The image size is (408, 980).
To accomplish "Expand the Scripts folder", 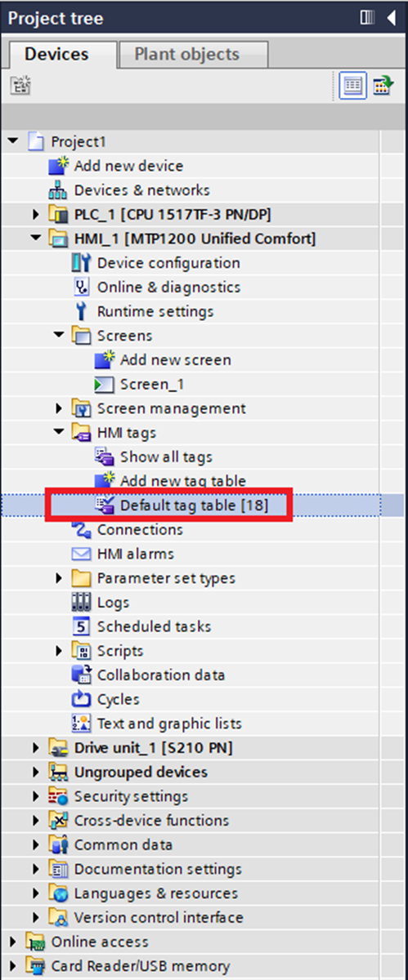I will (58, 651).
